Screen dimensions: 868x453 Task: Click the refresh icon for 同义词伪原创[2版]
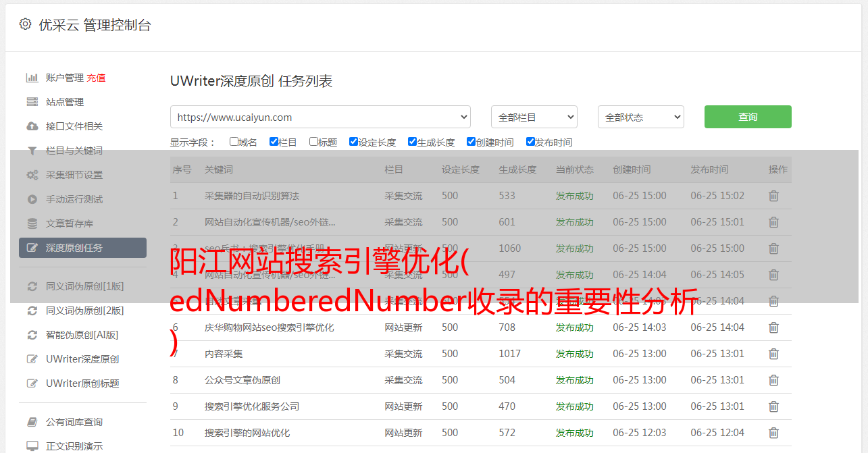pyautogui.click(x=32, y=311)
